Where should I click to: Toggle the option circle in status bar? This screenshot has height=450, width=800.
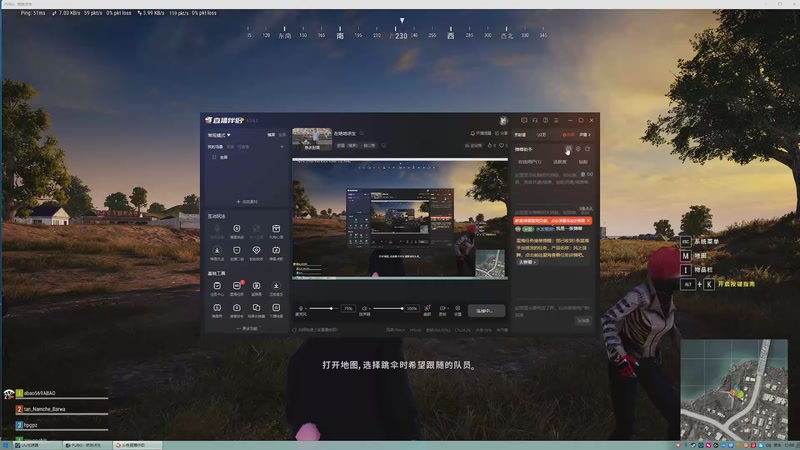tap(294, 330)
